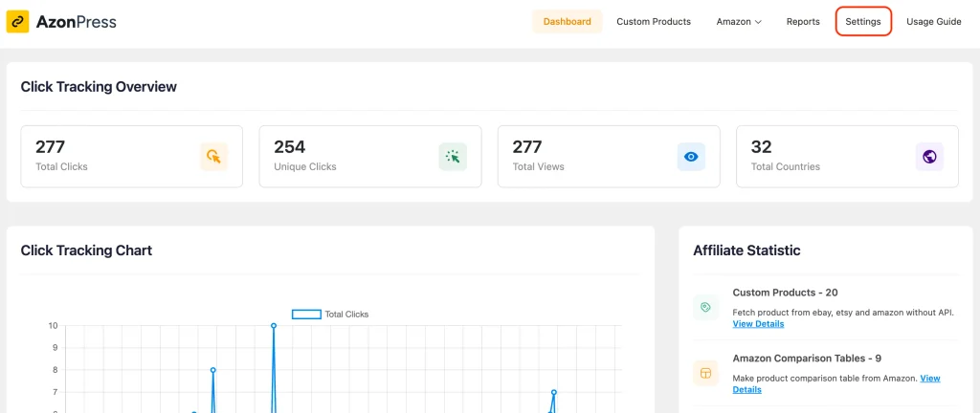
Task: Click the Total Views eye icon
Action: click(x=691, y=157)
